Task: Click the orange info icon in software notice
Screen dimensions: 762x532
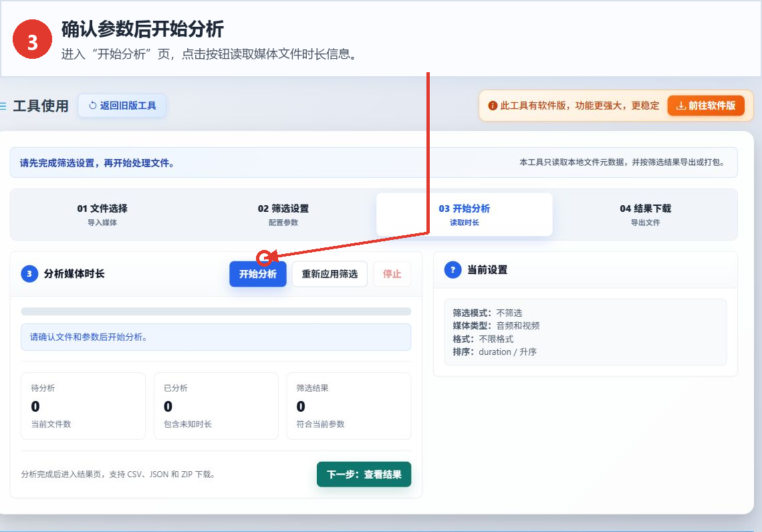Action: click(x=492, y=106)
